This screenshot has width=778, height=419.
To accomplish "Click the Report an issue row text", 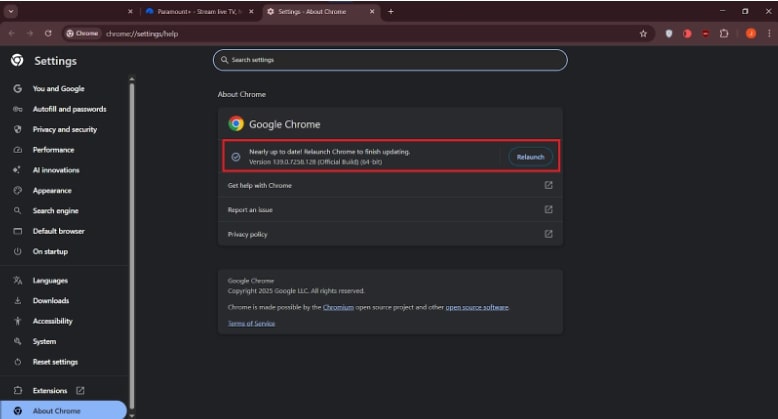I will click(250, 210).
